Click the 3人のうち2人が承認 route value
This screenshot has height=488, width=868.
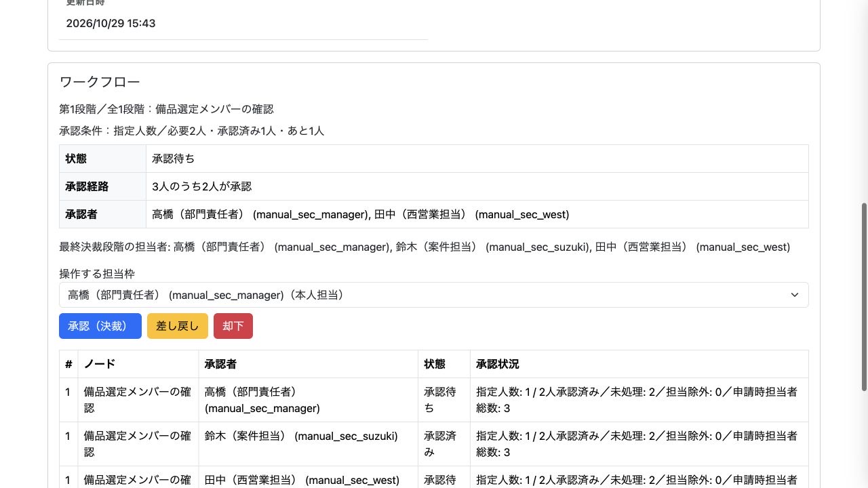(202, 186)
